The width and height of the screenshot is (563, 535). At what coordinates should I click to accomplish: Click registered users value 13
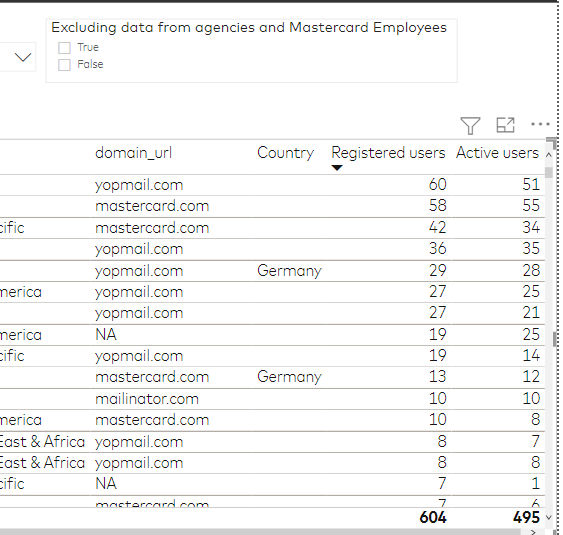[x=438, y=377]
